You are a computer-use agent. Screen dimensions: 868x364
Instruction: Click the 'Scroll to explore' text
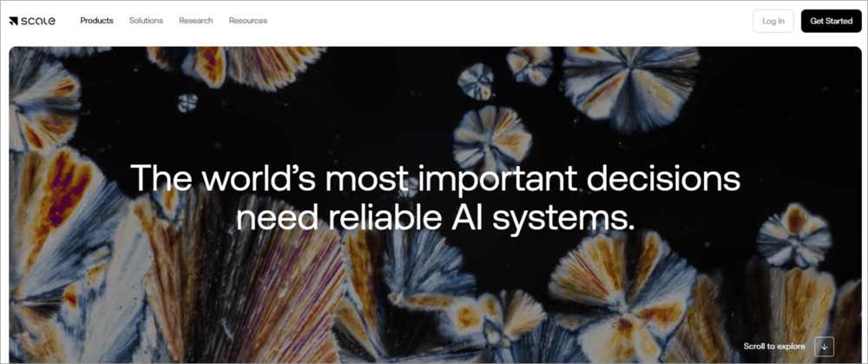pos(774,347)
